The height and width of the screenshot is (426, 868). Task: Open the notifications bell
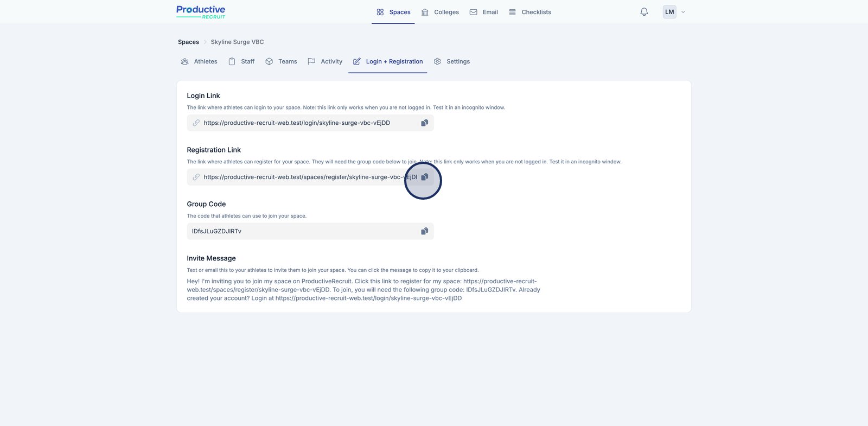pyautogui.click(x=644, y=12)
